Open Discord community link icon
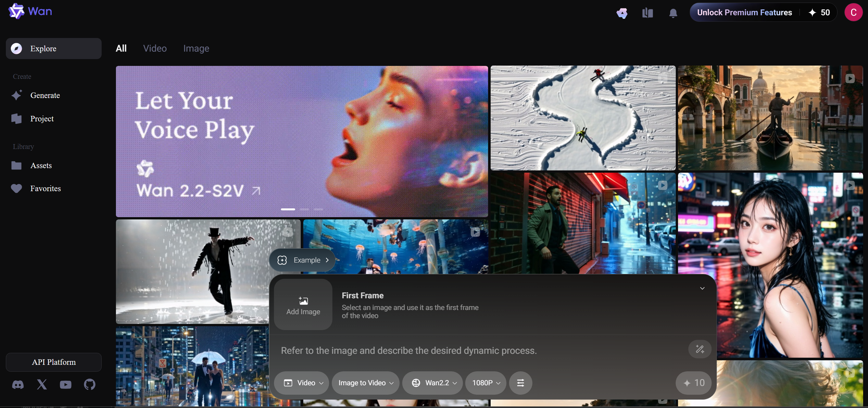 [x=18, y=384]
